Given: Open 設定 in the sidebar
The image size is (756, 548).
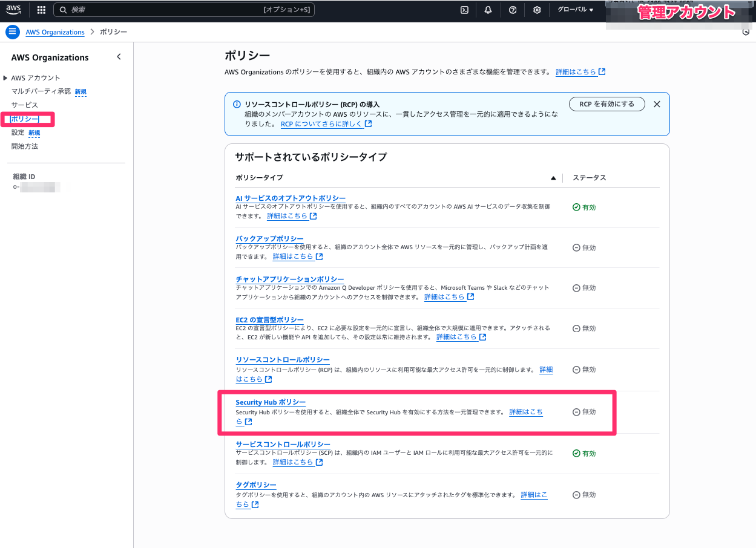Looking at the screenshot, I should [18, 132].
